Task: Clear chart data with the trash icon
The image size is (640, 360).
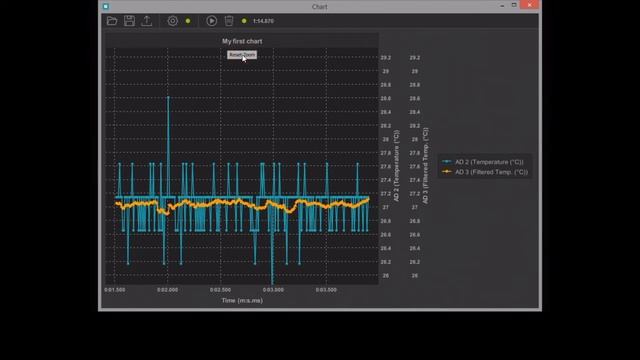Action: [229, 21]
